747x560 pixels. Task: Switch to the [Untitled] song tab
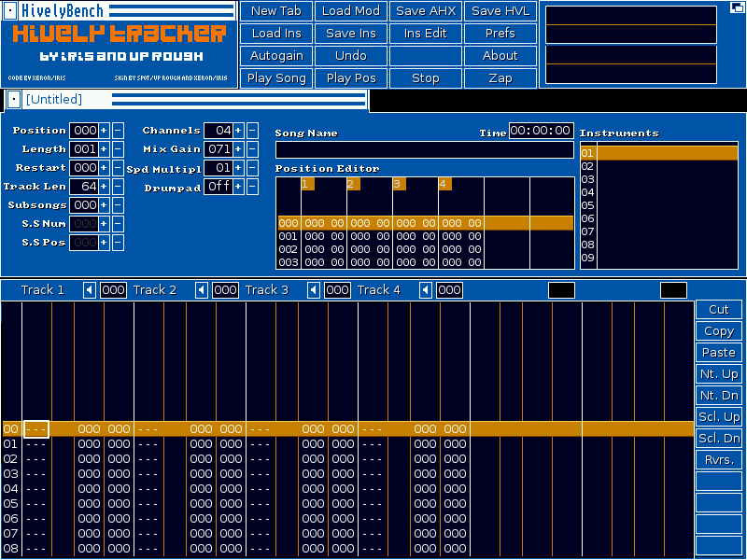[186, 100]
